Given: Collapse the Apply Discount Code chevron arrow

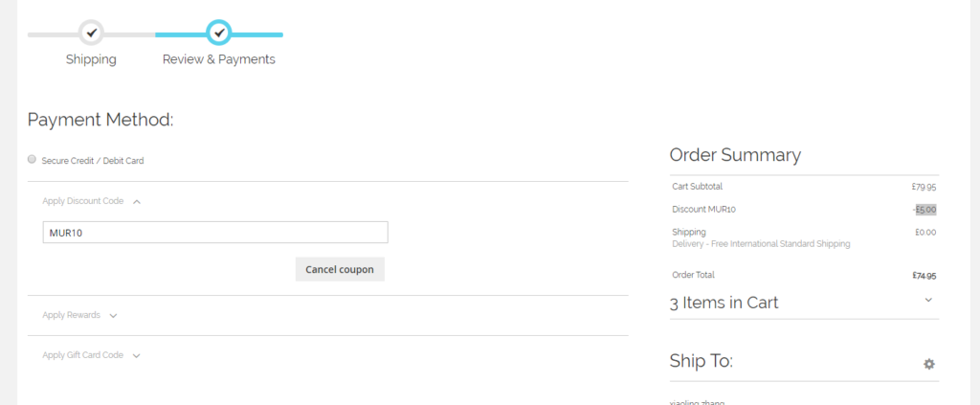Looking at the screenshot, I should click(137, 201).
